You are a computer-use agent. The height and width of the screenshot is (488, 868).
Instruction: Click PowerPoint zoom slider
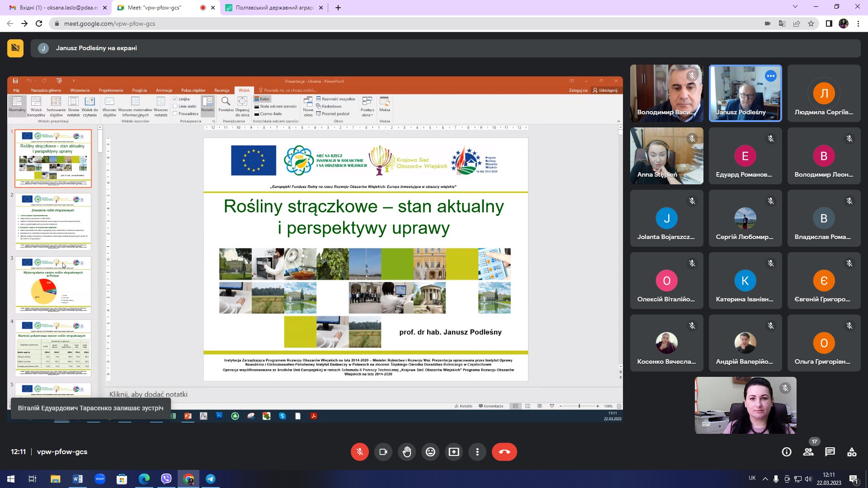click(x=579, y=406)
